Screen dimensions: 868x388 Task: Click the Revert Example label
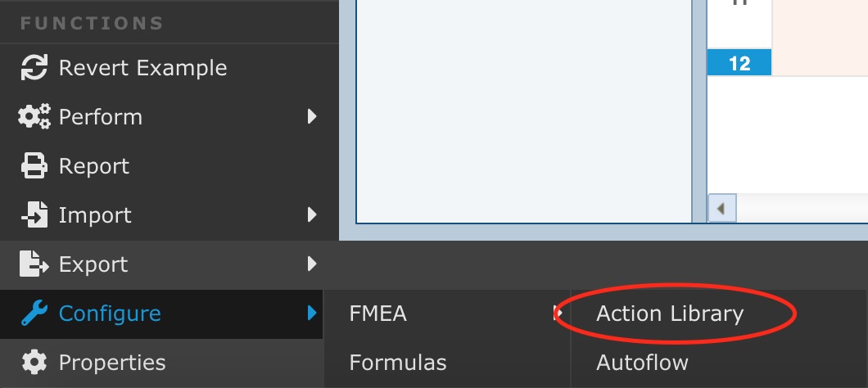click(x=142, y=68)
